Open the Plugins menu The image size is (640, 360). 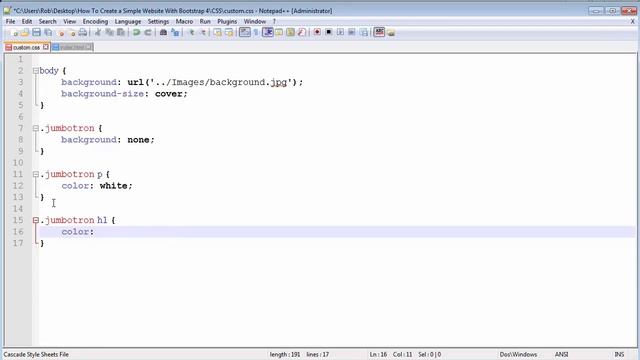(227, 21)
